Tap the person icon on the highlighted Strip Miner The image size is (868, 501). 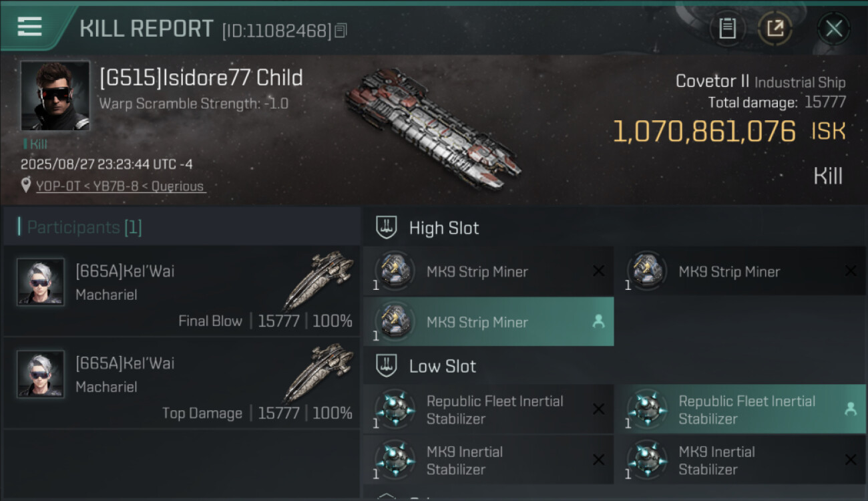598,321
